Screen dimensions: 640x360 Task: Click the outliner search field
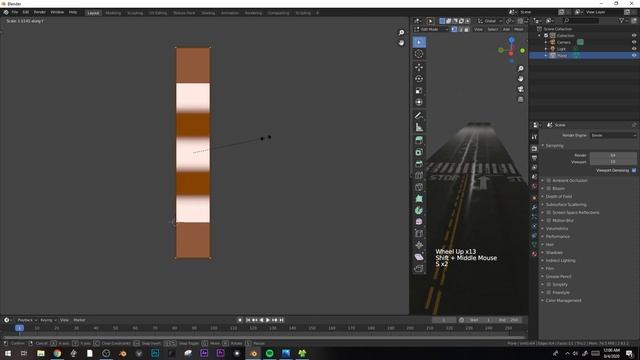coord(580,21)
